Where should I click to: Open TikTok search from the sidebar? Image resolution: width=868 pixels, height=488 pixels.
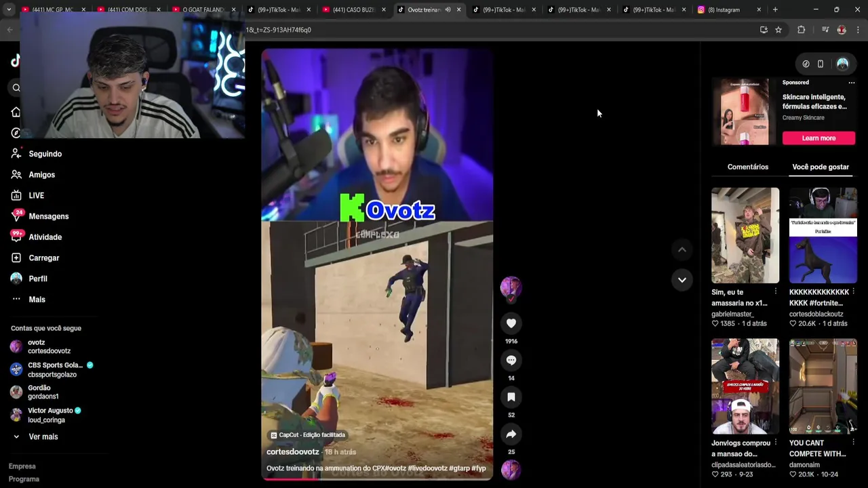pos(16,87)
